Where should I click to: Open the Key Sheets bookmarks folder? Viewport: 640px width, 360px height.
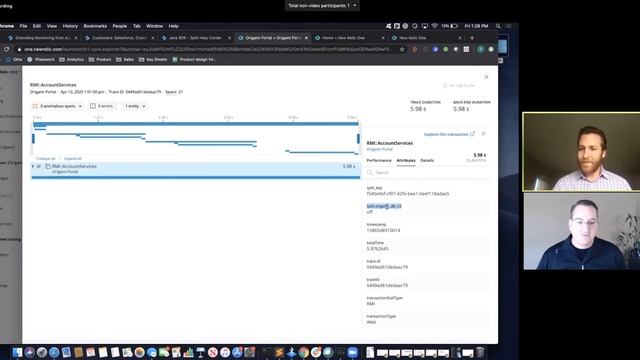[x=153, y=60]
